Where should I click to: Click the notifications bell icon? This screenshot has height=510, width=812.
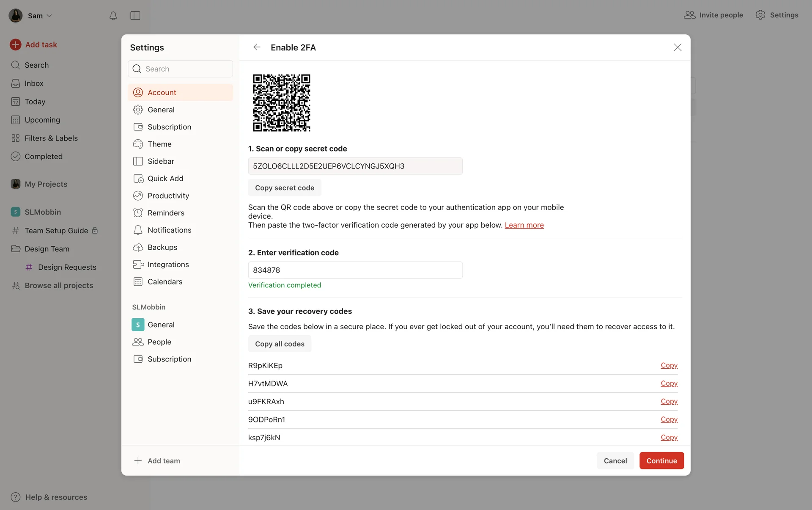113,16
